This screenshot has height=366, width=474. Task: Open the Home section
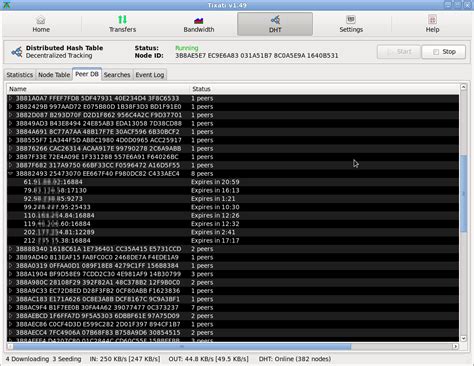coord(41,24)
